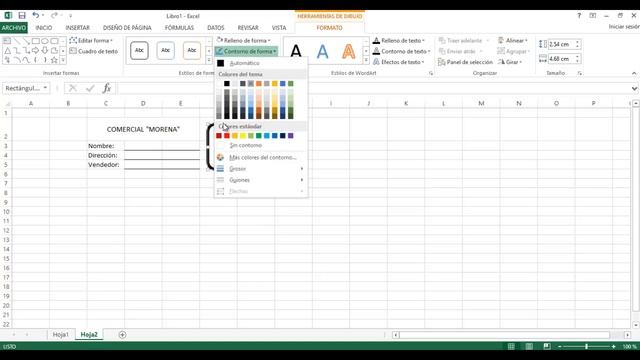Click the Save icon in quick access toolbar
640x360 pixels.
click(22, 16)
